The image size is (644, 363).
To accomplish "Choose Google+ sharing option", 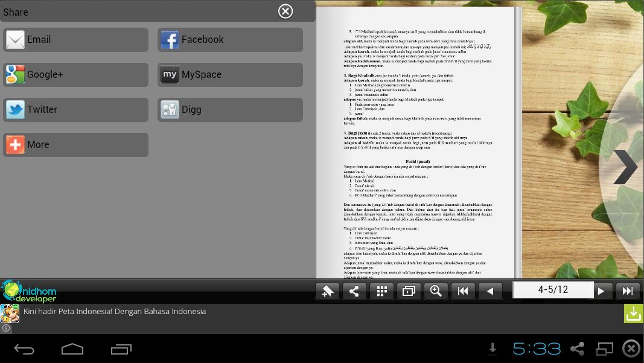I will (75, 75).
